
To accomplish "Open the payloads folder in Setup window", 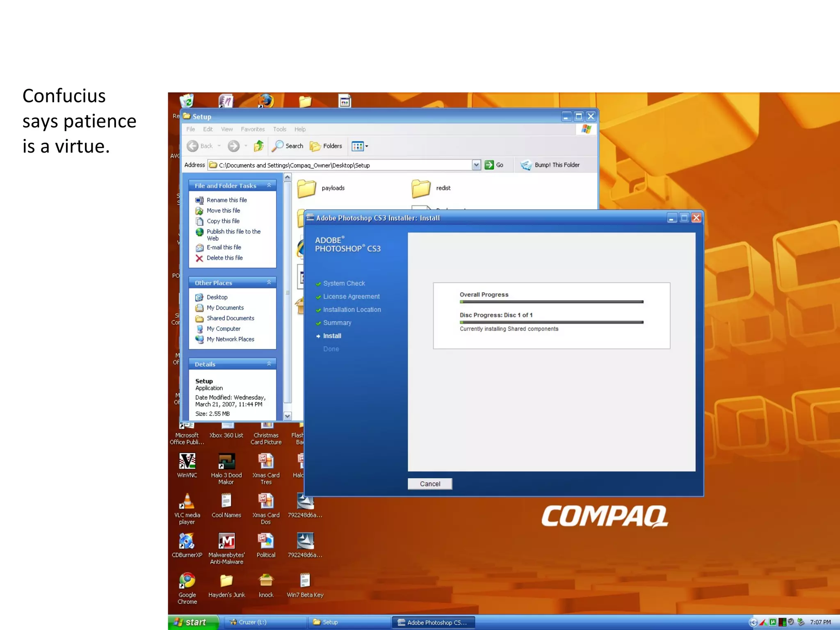I will coord(321,188).
